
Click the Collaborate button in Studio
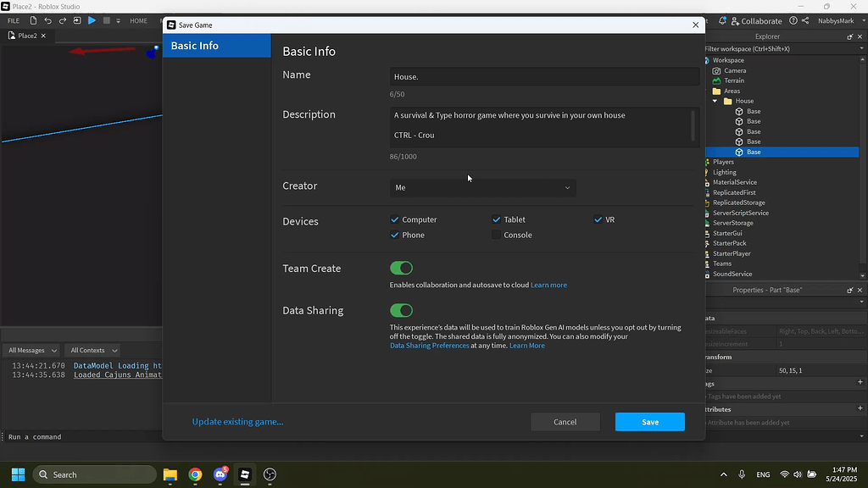pyautogui.click(x=756, y=21)
